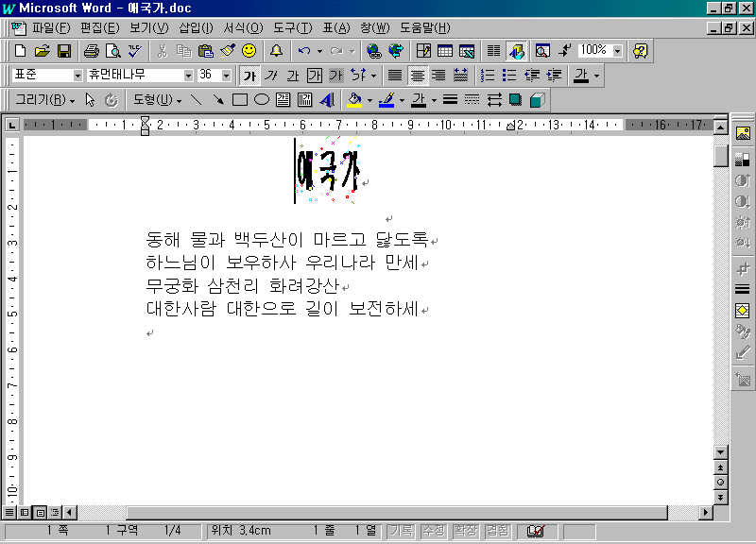Open the columns layout button
Screen dimensions: 756x544
(x=493, y=51)
